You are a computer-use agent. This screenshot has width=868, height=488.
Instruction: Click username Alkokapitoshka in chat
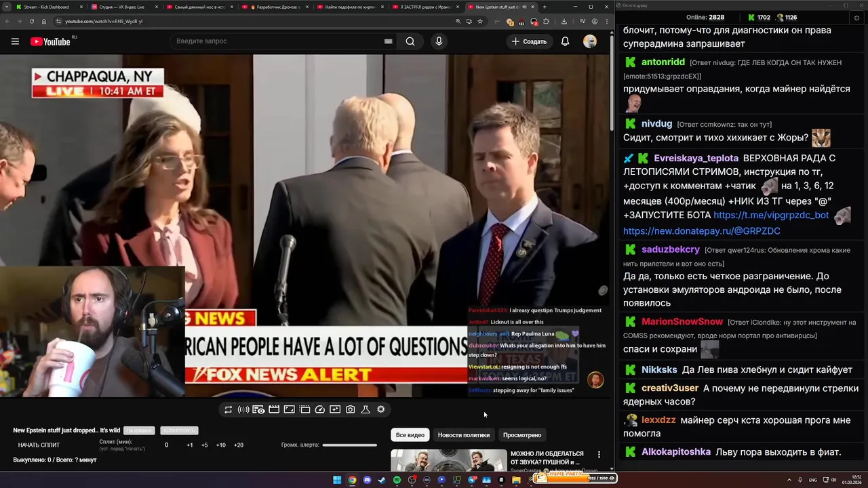coord(676,452)
